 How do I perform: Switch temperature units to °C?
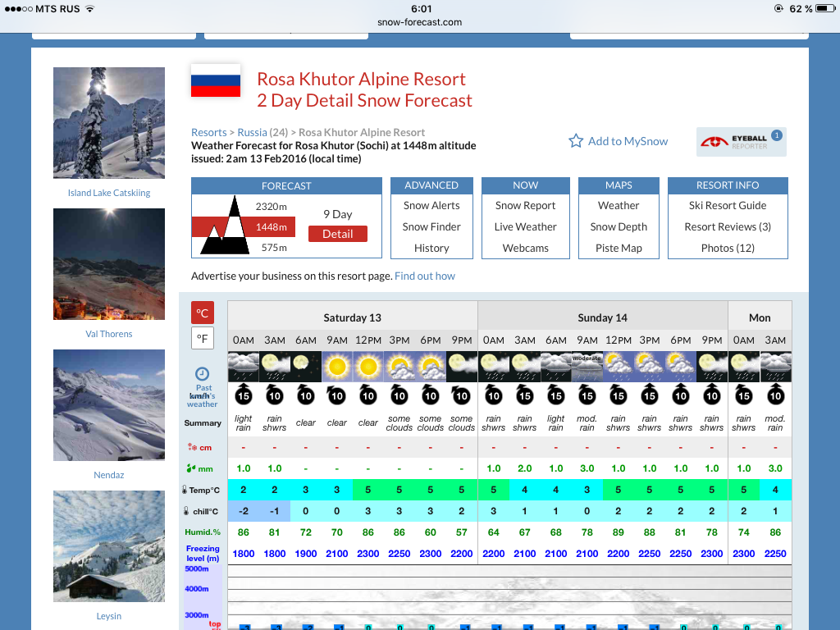[x=203, y=313]
